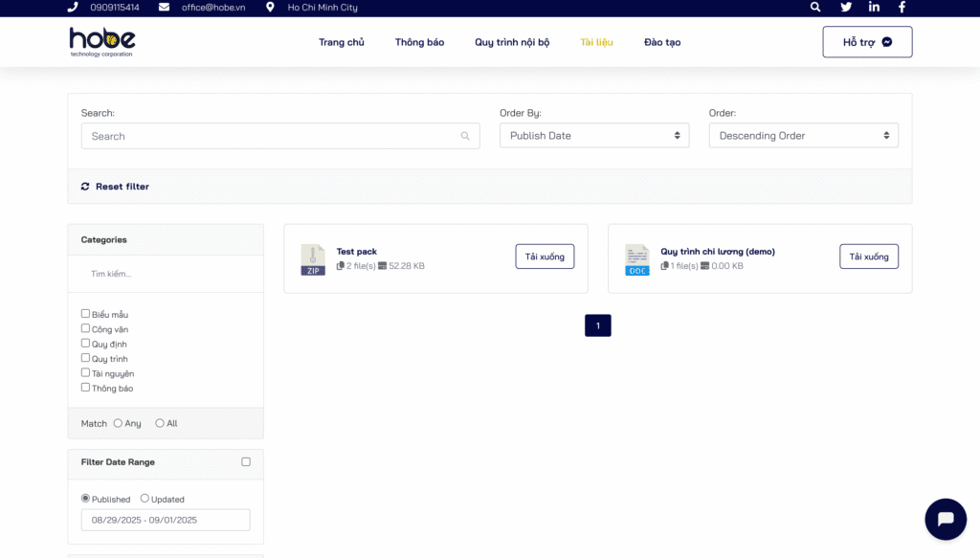Open the floating chat bubble
980x558 pixels.
(x=946, y=519)
